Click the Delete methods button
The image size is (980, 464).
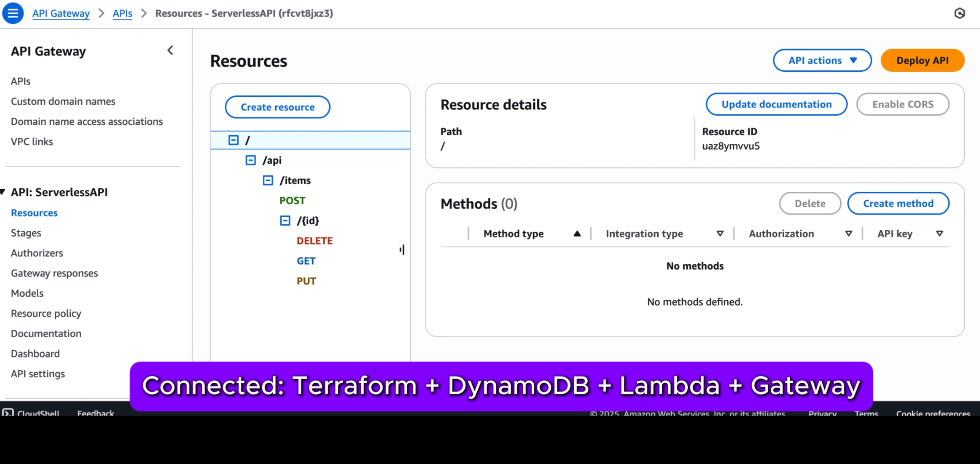pyautogui.click(x=810, y=204)
